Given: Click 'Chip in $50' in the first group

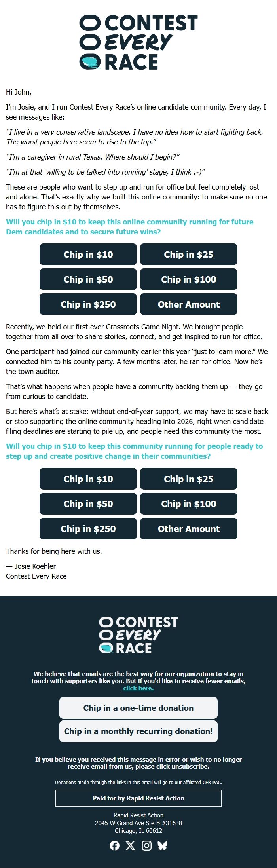Looking at the screenshot, I should [88, 279].
